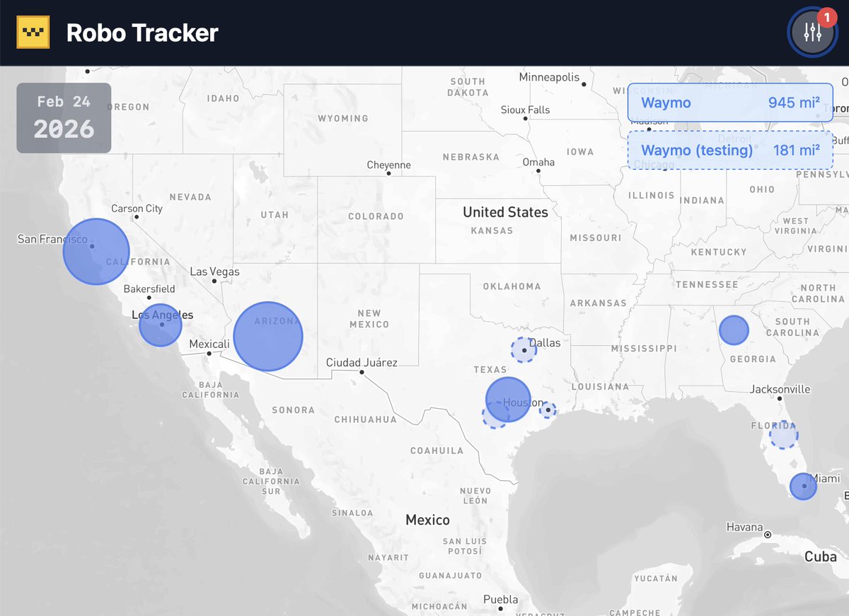
Task: Click the Cuba country label
Action: coord(821,557)
